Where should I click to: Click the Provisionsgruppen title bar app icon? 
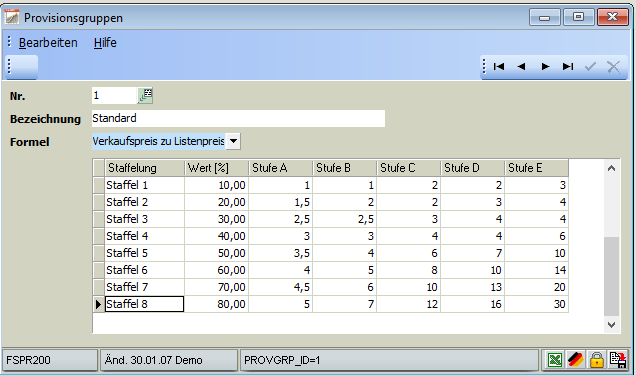(12, 17)
